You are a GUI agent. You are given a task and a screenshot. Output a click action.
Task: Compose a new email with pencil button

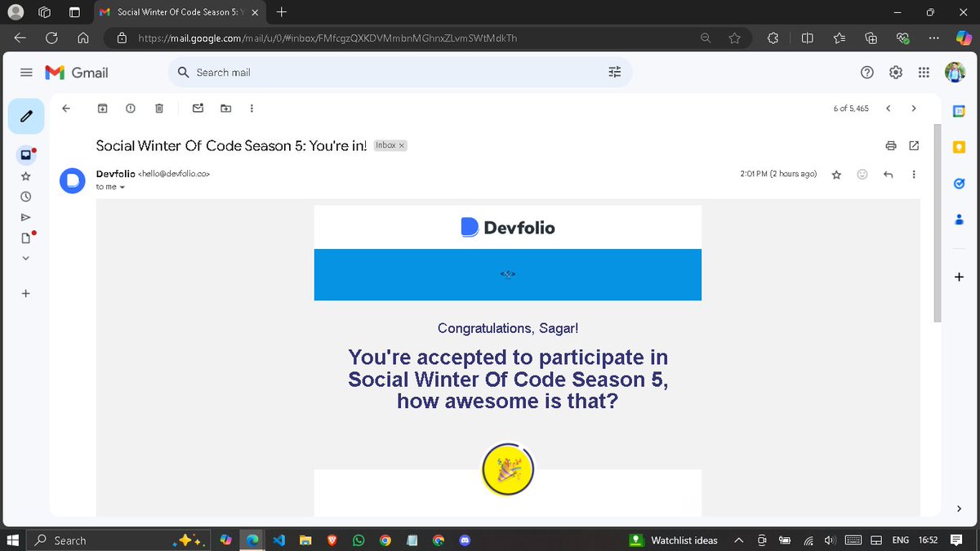[26, 116]
